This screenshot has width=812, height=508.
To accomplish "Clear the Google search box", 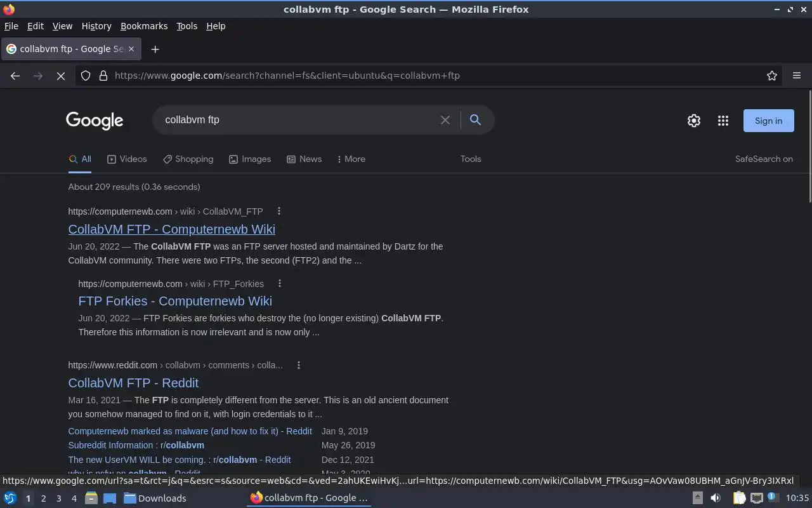I will 445,120.
